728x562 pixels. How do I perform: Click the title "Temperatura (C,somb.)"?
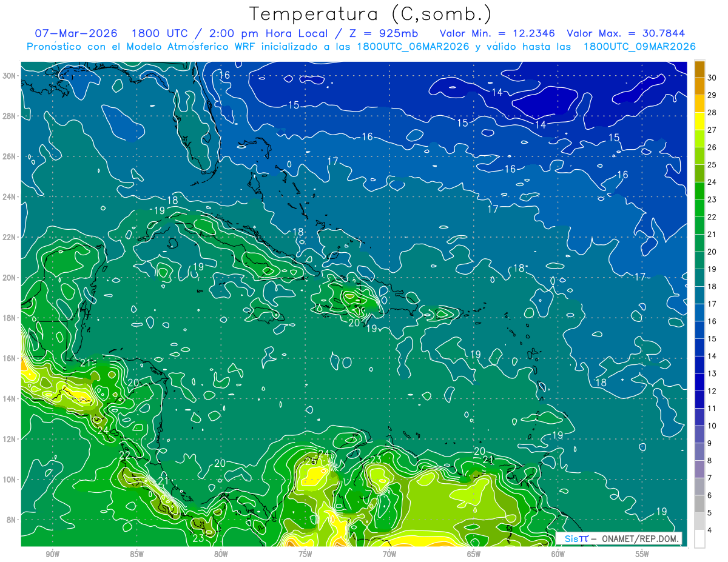click(371, 14)
